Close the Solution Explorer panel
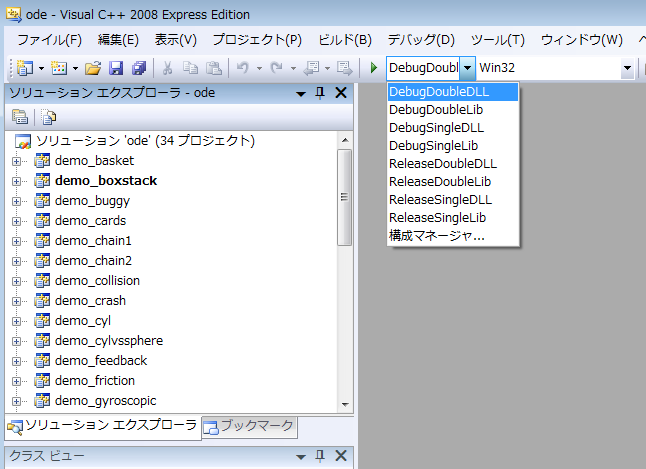 341,93
